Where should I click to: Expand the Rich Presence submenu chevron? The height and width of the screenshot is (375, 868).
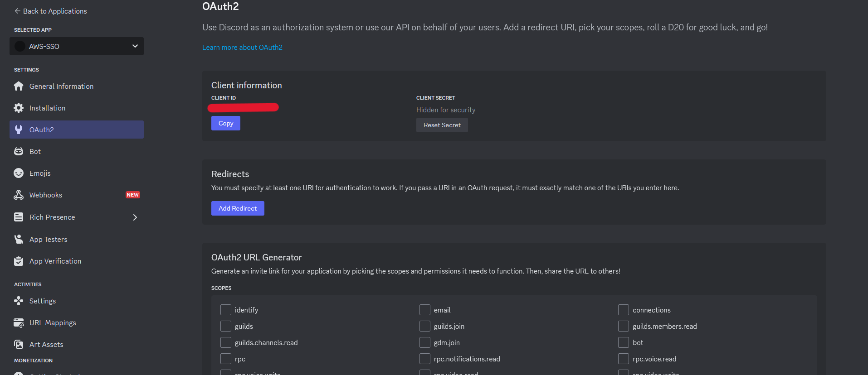pos(135,217)
